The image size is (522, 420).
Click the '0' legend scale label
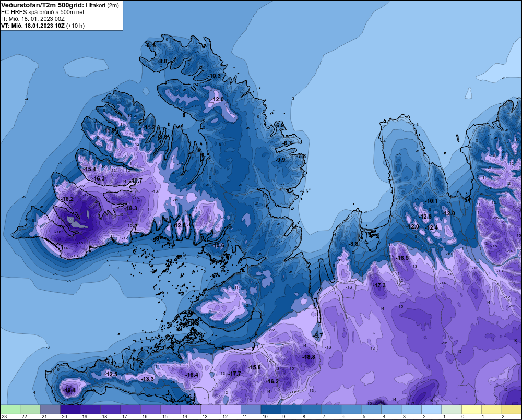pyautogui.click(x=463, y=417)
